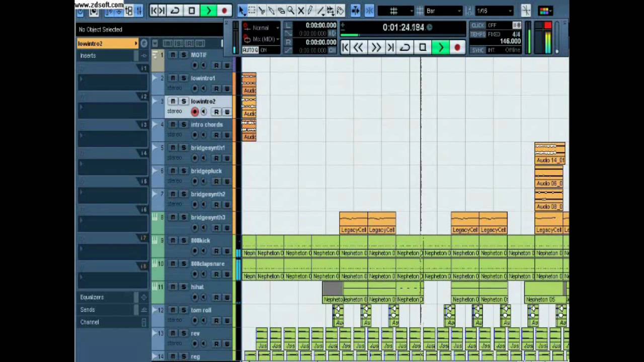
Task: Select the Erase tool
Action: [281, 11]
